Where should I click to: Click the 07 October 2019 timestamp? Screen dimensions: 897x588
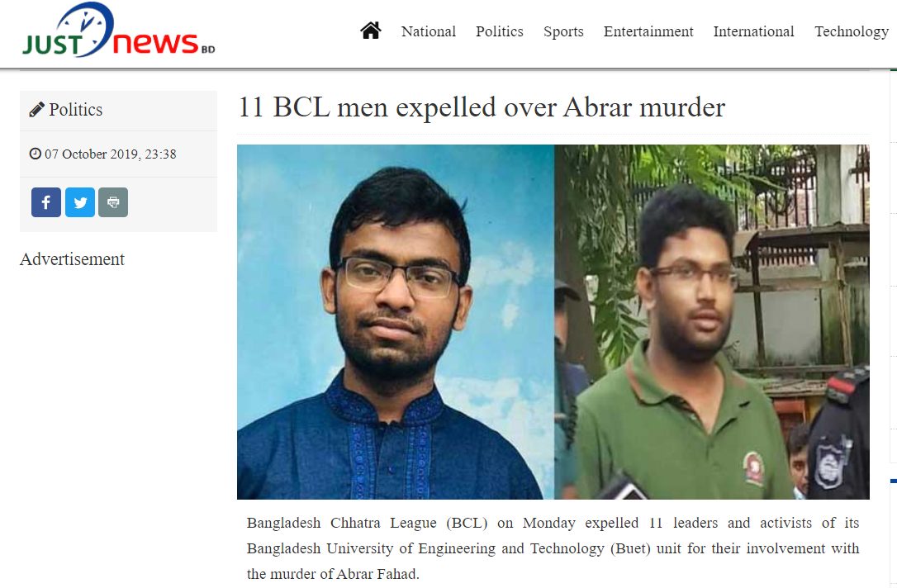pyautogui.click(x=111, y=154)
